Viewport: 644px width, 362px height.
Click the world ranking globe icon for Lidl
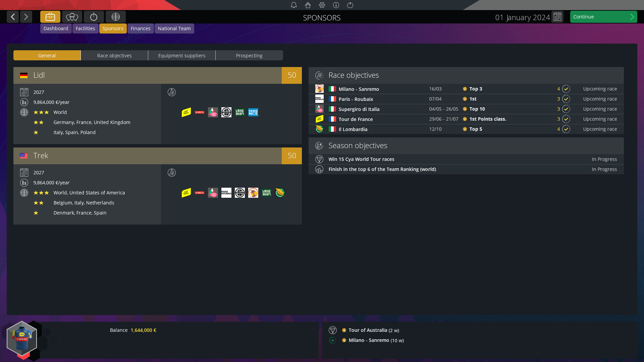click(x=24, y=112)
